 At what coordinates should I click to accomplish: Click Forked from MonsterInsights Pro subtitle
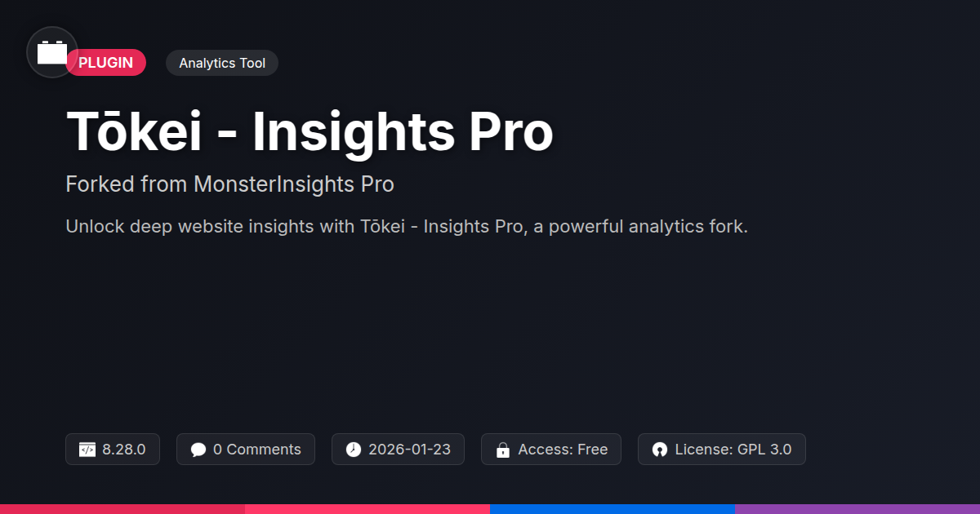click(229, 184)
